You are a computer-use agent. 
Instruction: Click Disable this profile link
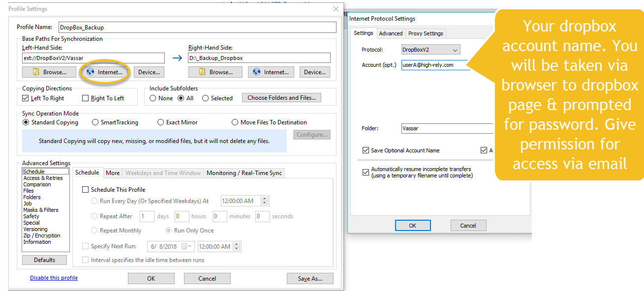tap(54, 278)
